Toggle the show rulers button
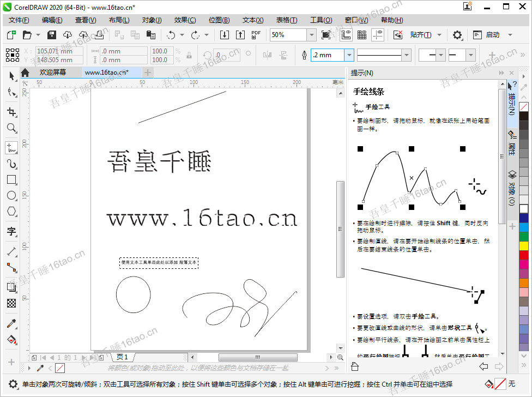 (346, 35)
